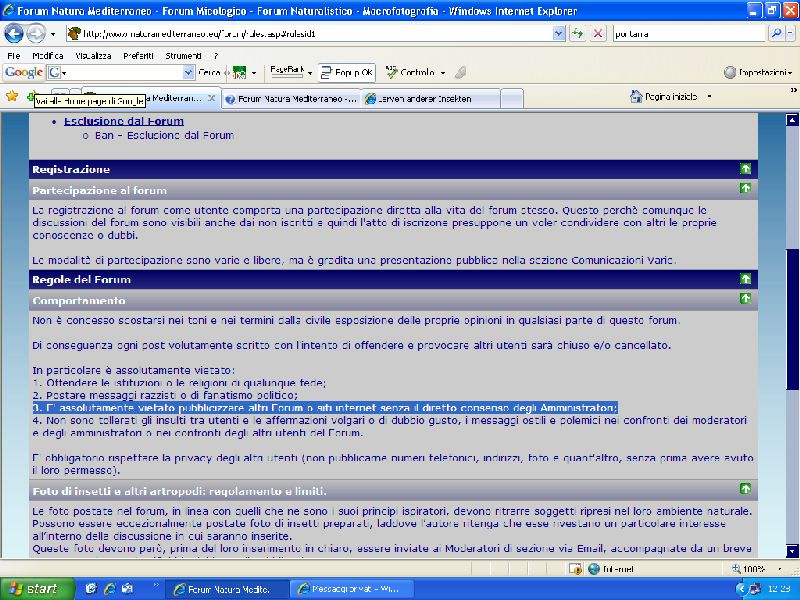
Task: Open the Esclusione dal Forum link
Action: [124, 121]
